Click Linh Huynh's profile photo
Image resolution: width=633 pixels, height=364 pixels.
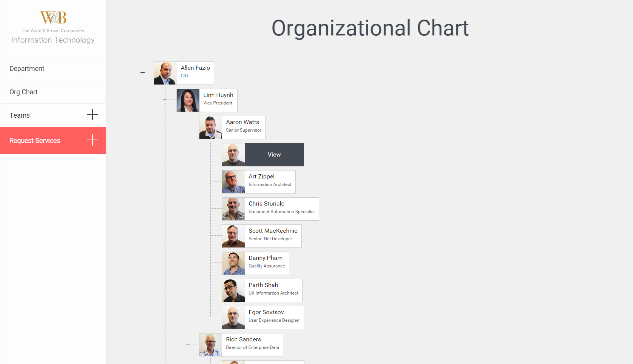pyautogui.click(x=188, y=100)
